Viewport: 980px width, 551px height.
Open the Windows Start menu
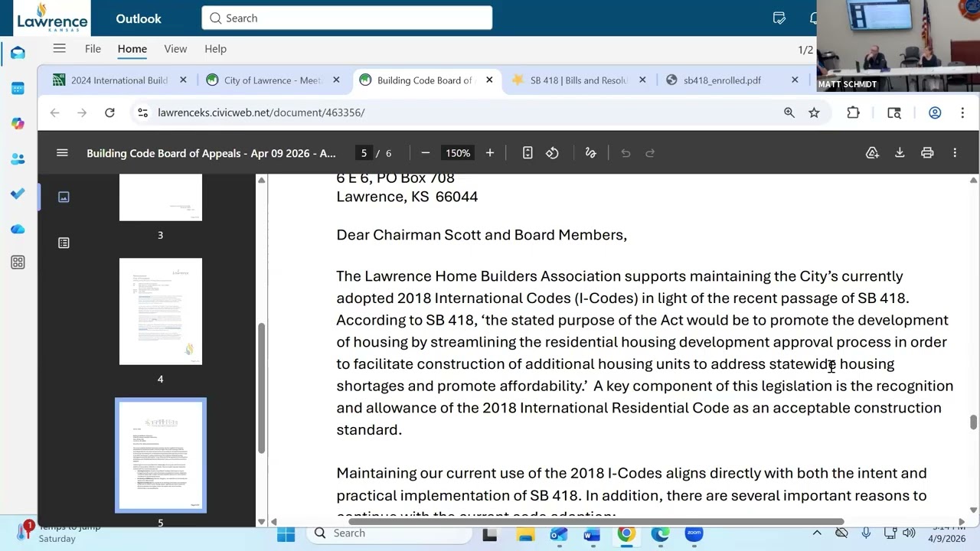286,533
